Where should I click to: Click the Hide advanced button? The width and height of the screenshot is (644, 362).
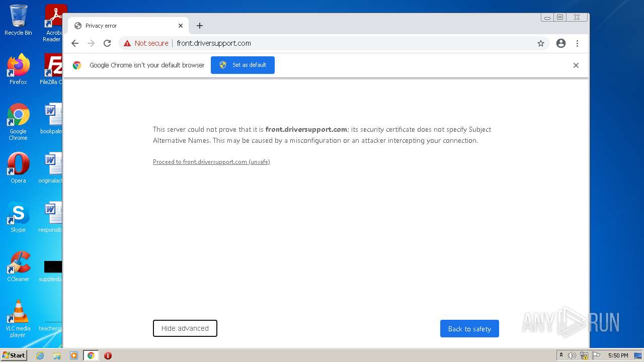pyautogui.click(x=185, y=328)
